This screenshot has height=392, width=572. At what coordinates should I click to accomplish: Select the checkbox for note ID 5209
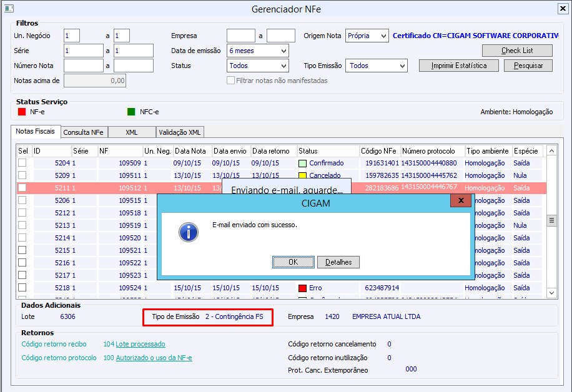tap(22, 175)
